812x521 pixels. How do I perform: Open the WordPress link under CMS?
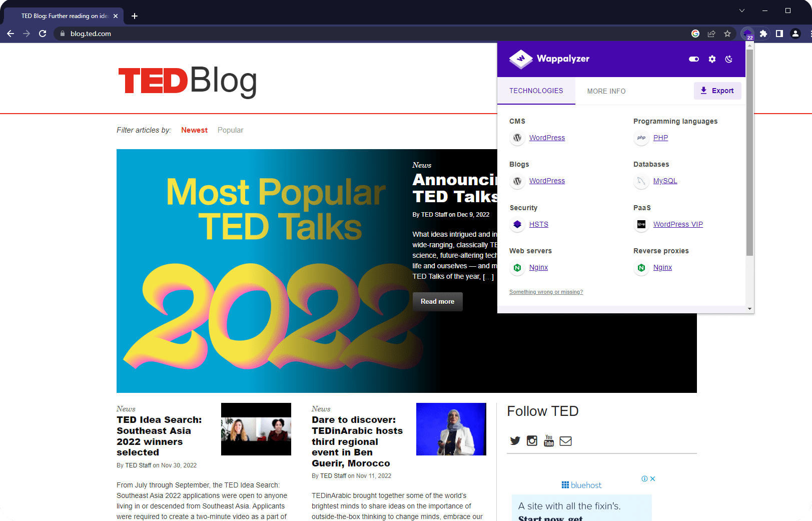[547, 138]
